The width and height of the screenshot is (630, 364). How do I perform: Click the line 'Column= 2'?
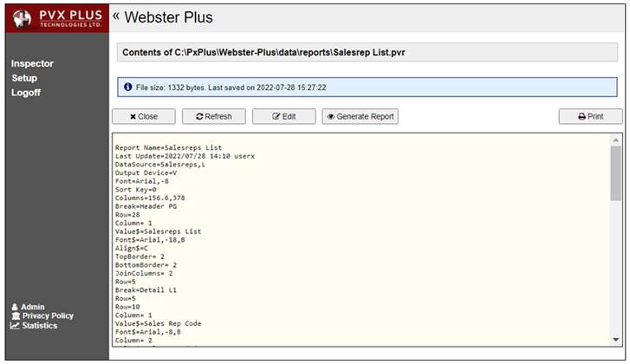133,341
